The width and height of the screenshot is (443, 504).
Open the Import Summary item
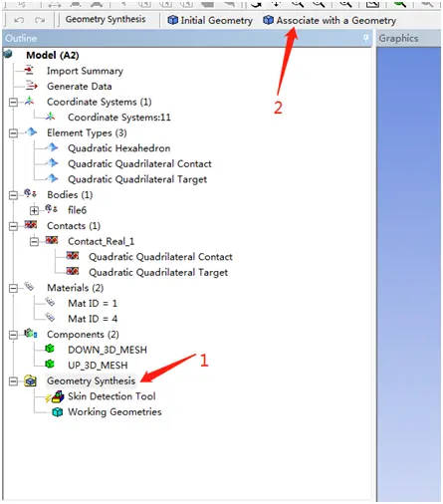tap(85, 71)
